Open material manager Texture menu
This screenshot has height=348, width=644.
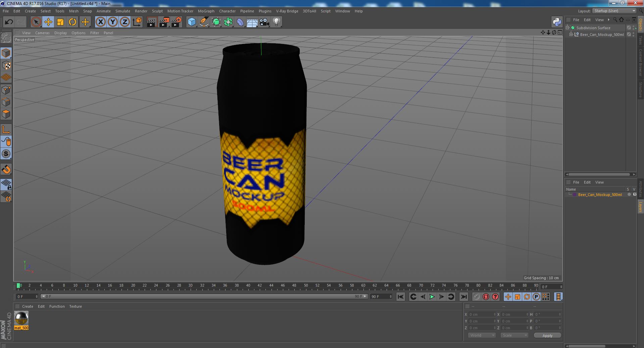tap(76, 306)
